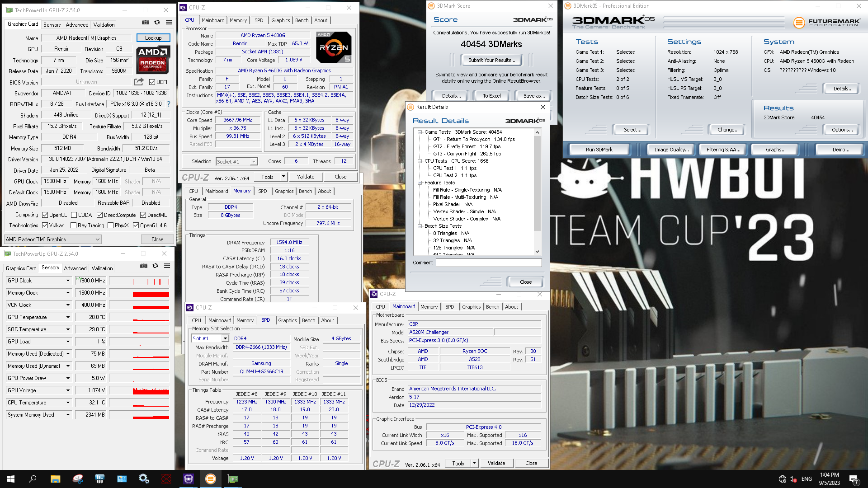868x488 pixels.
Task: Open the notification center icon
Action: (x=854, y=479)
